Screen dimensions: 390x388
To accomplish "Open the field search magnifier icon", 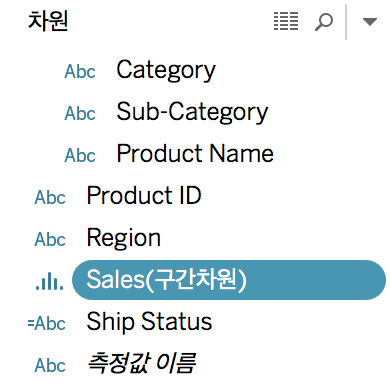I will coord(324,22).
